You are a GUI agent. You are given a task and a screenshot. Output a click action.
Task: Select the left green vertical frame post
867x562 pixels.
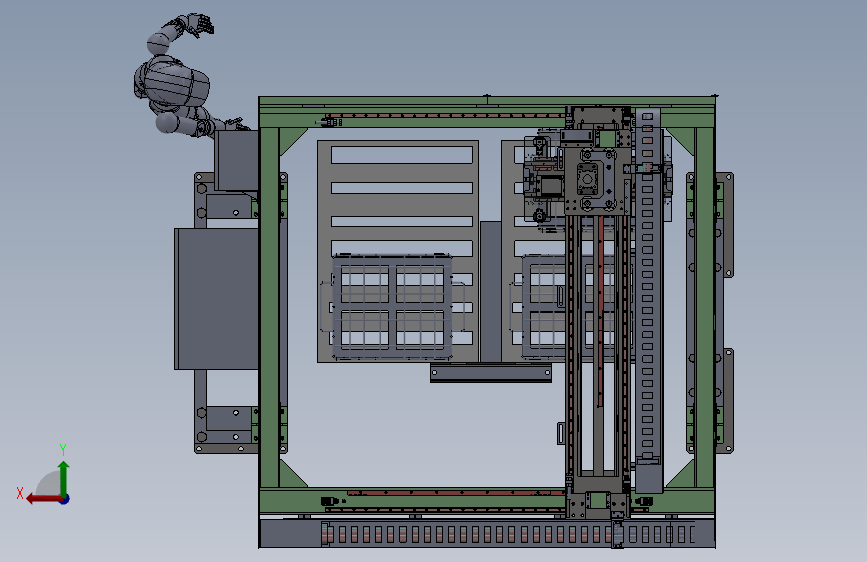269,307
